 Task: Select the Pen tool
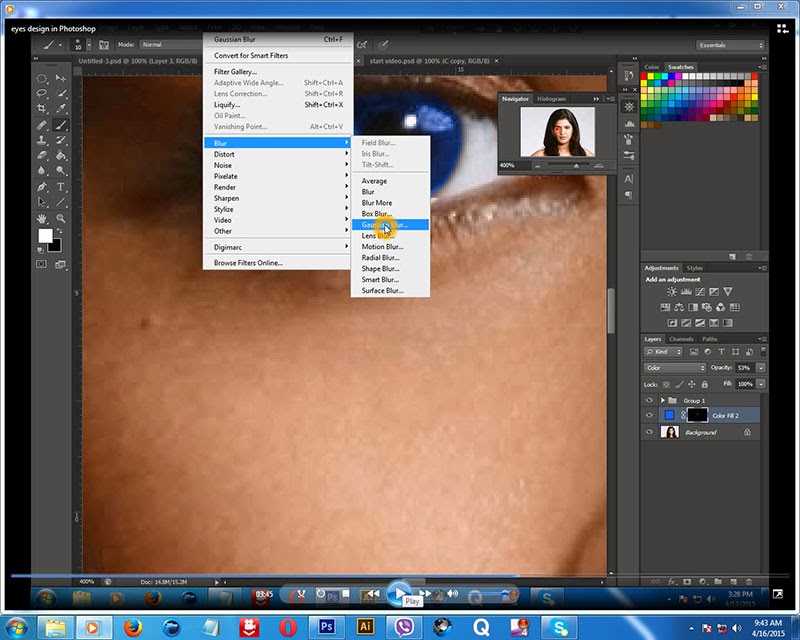pyautogui.click(x=42, y=187)
